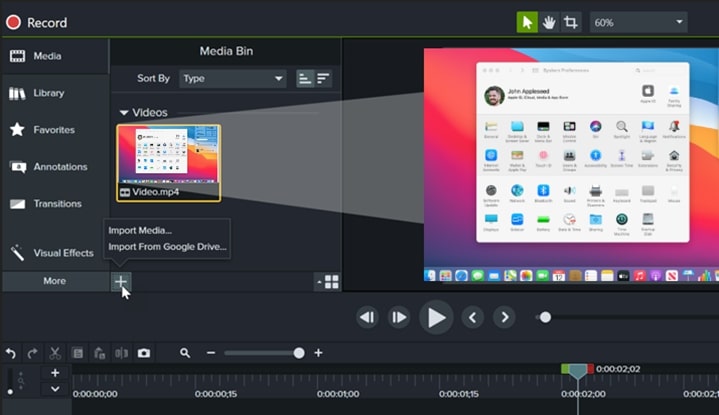719x415 pixels.
Task: Click Finder icon in preview dock
Action: click(x=430, y=275)
